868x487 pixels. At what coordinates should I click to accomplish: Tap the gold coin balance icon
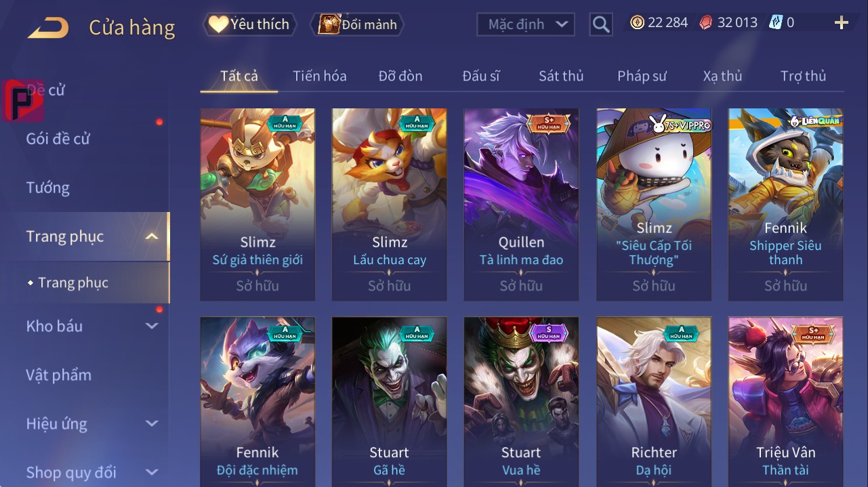tap(637, 23)
